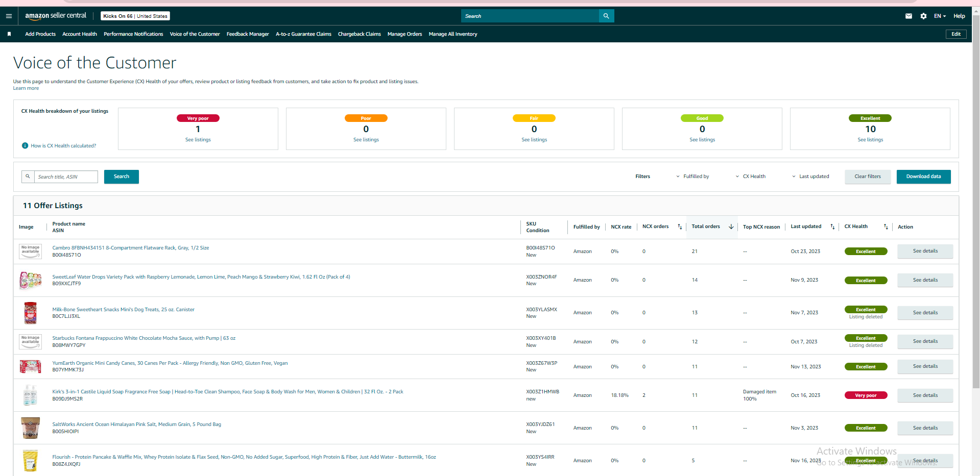
Task: Click the Clear filters button
Action: coord(868,177)
